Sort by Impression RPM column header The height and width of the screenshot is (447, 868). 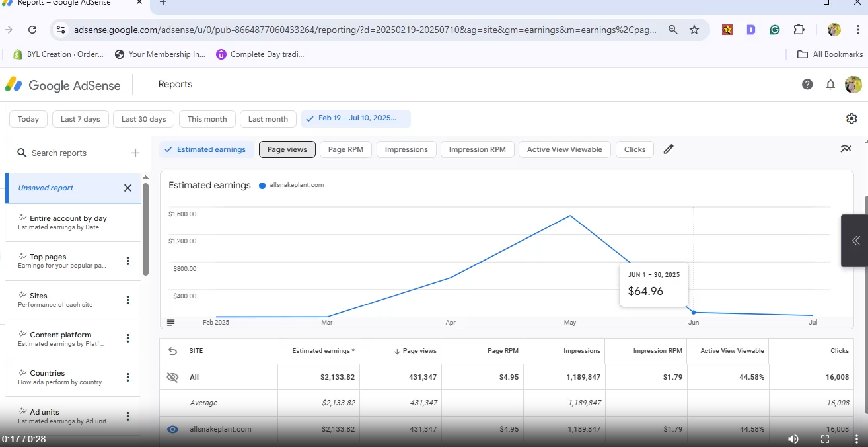tap(657, 351)
